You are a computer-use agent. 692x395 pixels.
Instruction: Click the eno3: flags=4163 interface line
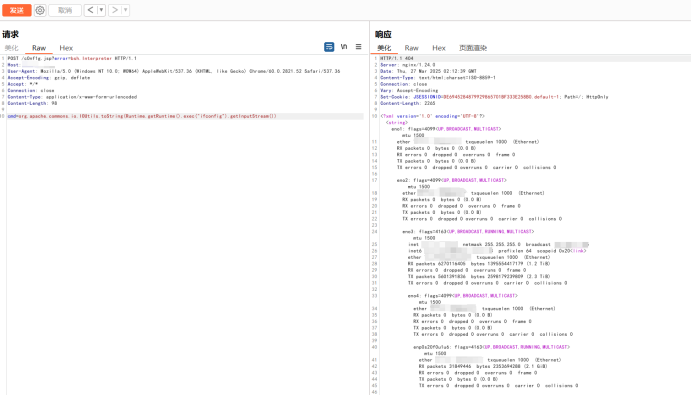[x=468, y=231]
